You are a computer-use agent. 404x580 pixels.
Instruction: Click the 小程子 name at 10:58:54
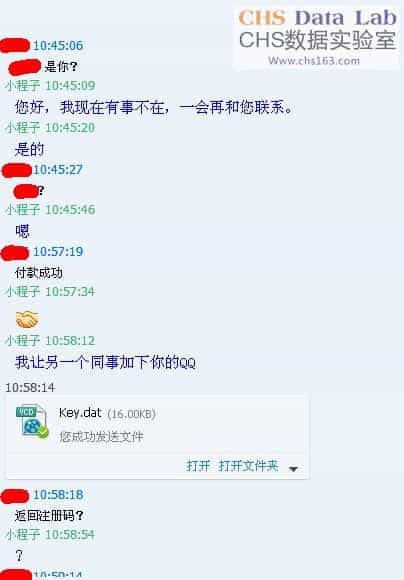23,535
